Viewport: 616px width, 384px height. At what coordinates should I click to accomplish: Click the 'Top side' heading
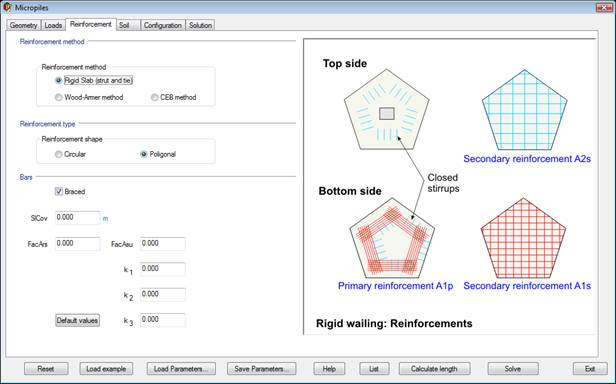point(345,64)
